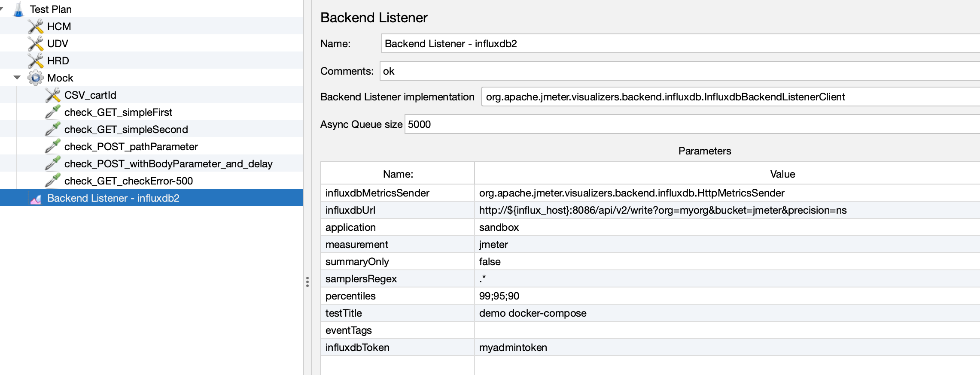The image size is (980, 375).
Task: Click the 99;95;90 value cell
Action: pos(727,296)
